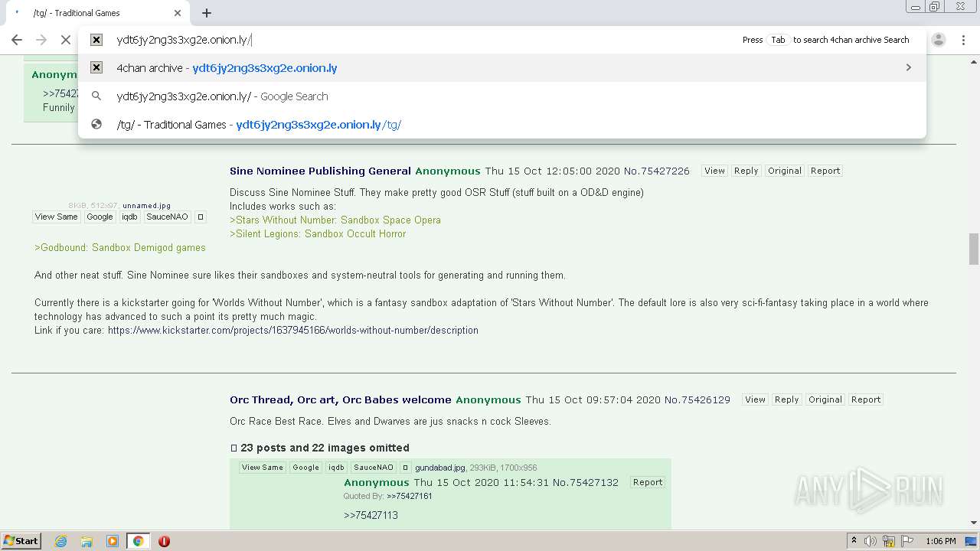Viewport: 980px width, 551px height.
Task: Choose the 4chan archive autocomplete suggestion
Action: tap(502, 68)
